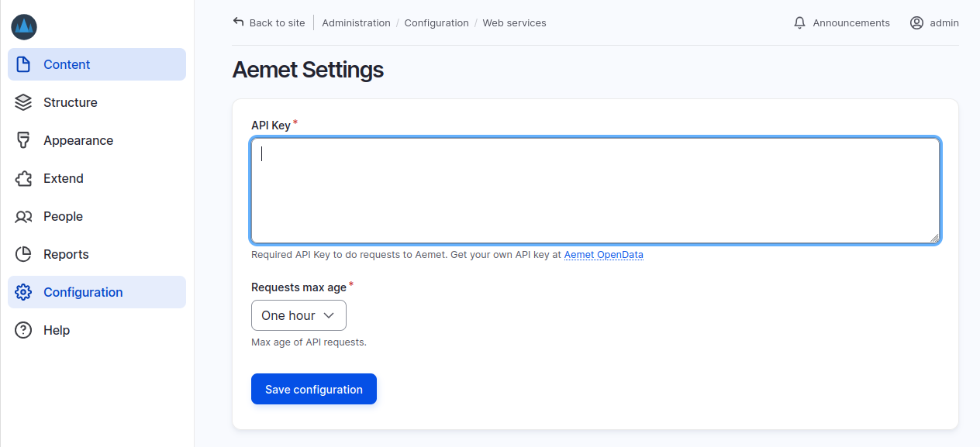Follow the Back to site link
980x447 pixels.
[269, 22]
